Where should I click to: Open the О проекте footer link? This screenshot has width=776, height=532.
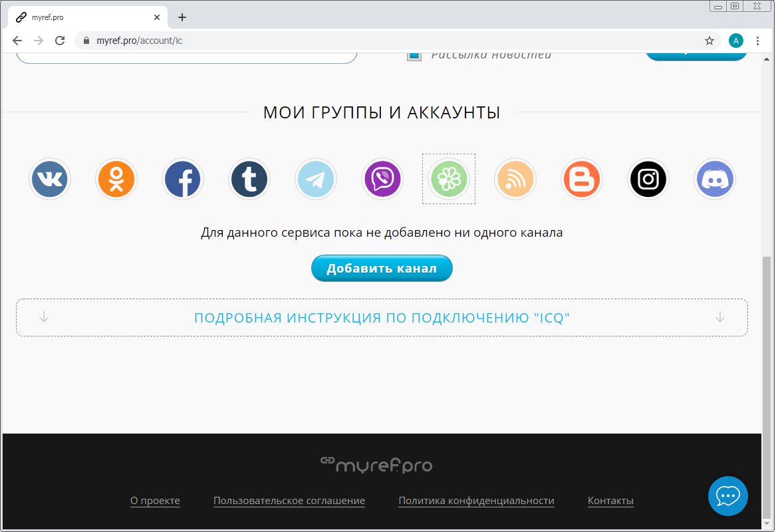pos(155,501)
